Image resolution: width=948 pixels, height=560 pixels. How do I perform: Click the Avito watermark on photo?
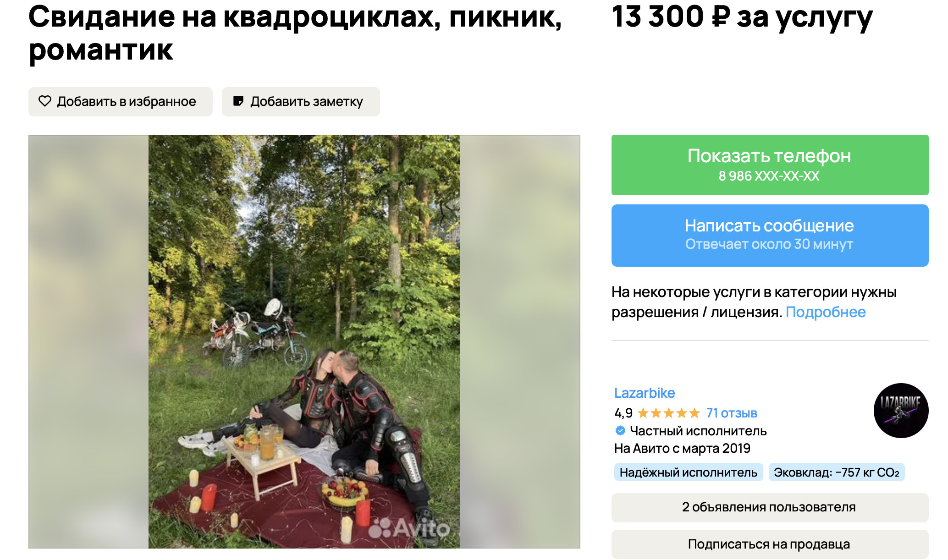coord(409,529)
